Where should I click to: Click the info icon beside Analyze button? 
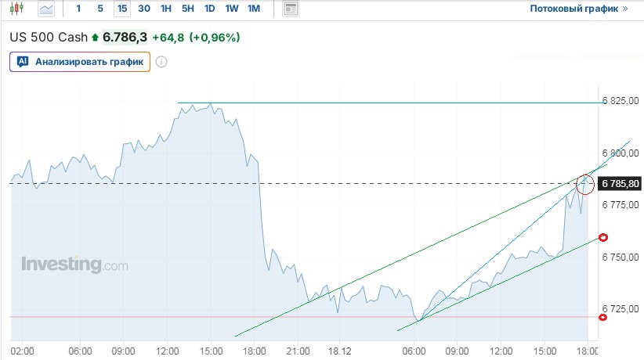pyautogui.click(x=161, y=62)
